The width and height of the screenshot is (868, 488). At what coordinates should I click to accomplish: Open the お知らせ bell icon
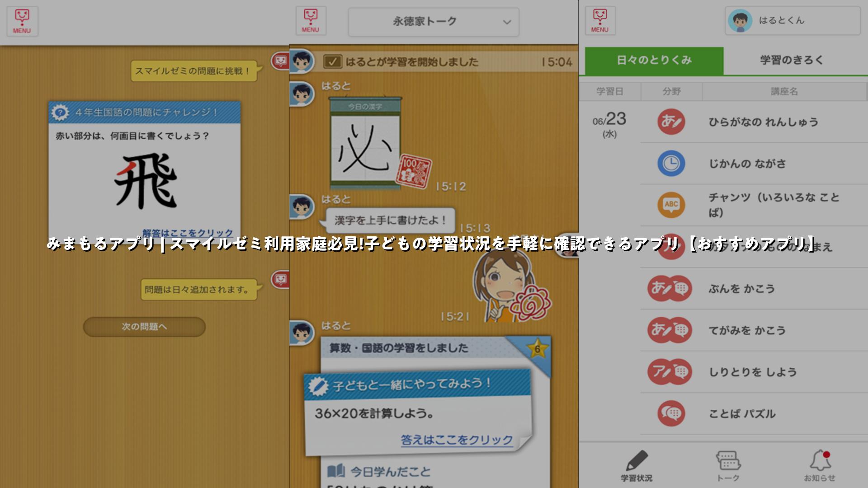click(820, 465)
